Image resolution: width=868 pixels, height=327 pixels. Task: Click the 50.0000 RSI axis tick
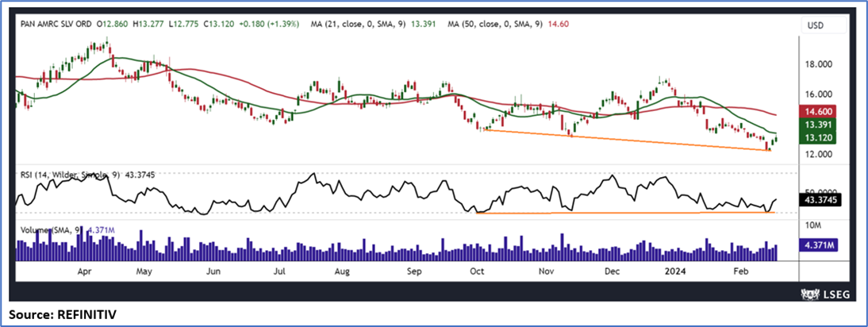(821, 191)
